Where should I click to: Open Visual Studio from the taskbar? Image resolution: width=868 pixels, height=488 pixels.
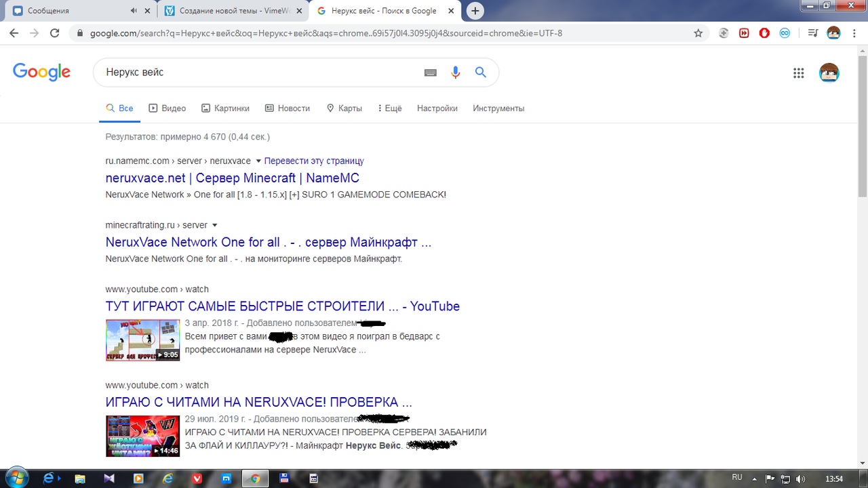pyautogui.click(x=109, y=479)
